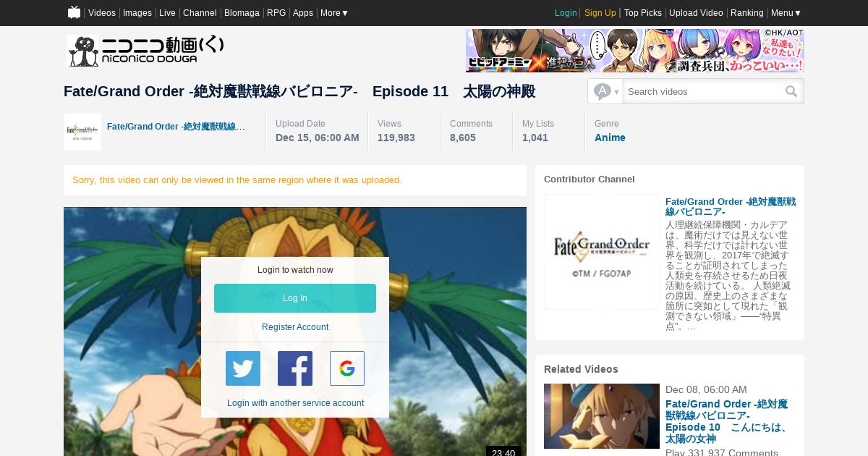Log in with Google icon
Image resolution: width=868 pixels, height=456 pixels.
[x=347, y=368]
